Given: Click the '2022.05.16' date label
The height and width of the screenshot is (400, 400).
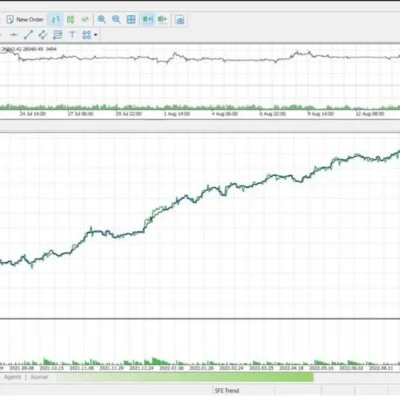Looking at the screenshot, I should [x=321, y=368].
